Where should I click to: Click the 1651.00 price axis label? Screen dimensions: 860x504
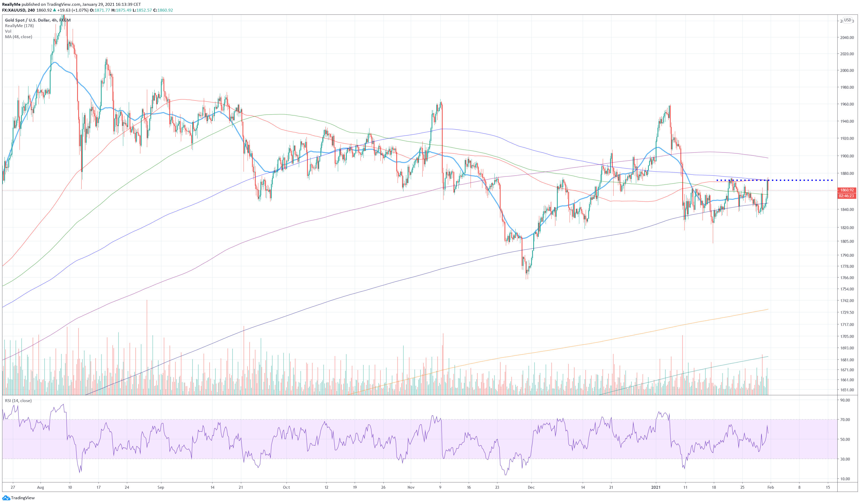pos(847,390)
